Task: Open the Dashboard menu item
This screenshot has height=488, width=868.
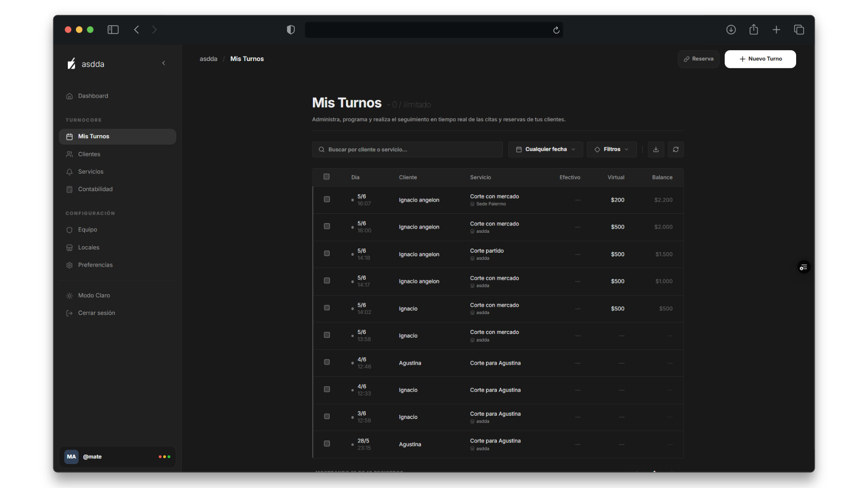Action: pos(118,96)
